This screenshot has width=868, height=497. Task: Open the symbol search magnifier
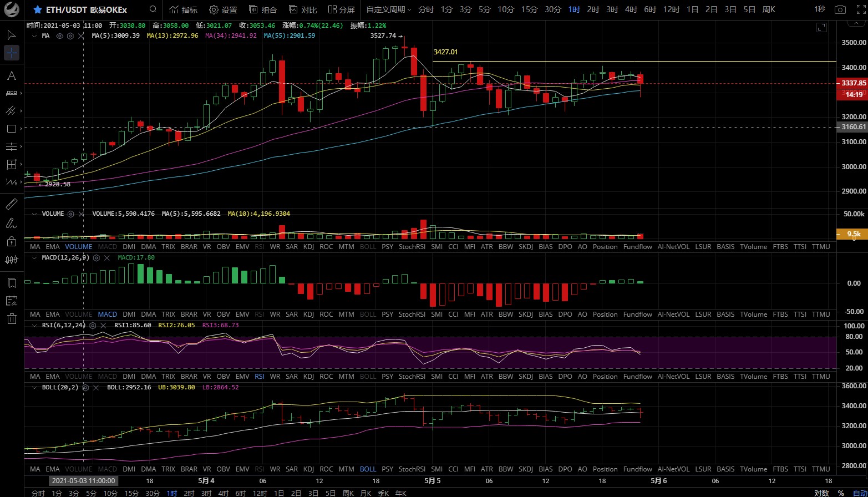[153, 9]
